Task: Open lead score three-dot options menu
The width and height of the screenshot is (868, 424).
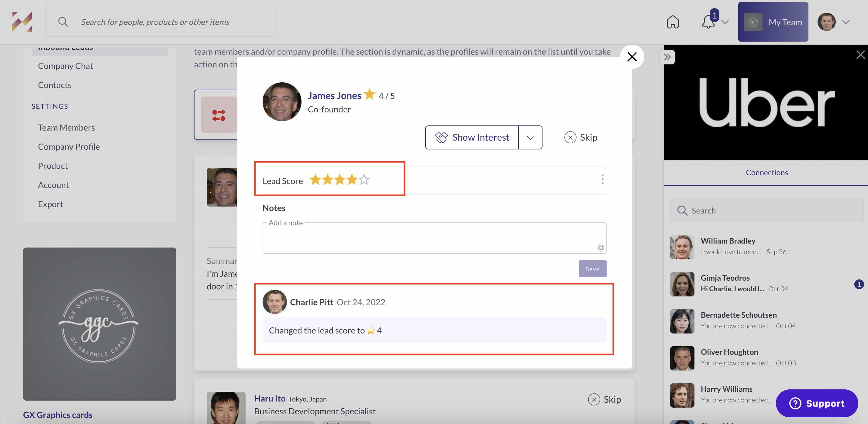Action: pos(602,179)
